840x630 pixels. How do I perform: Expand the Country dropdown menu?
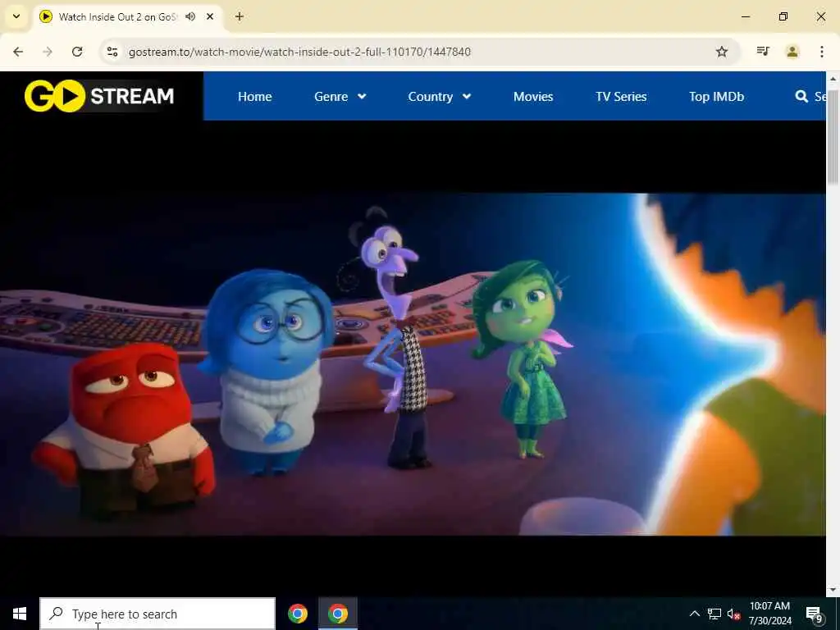coord(440,97)
